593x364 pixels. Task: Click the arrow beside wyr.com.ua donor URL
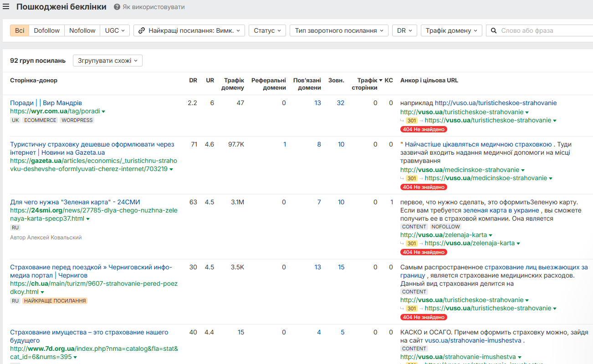point(103,111)
